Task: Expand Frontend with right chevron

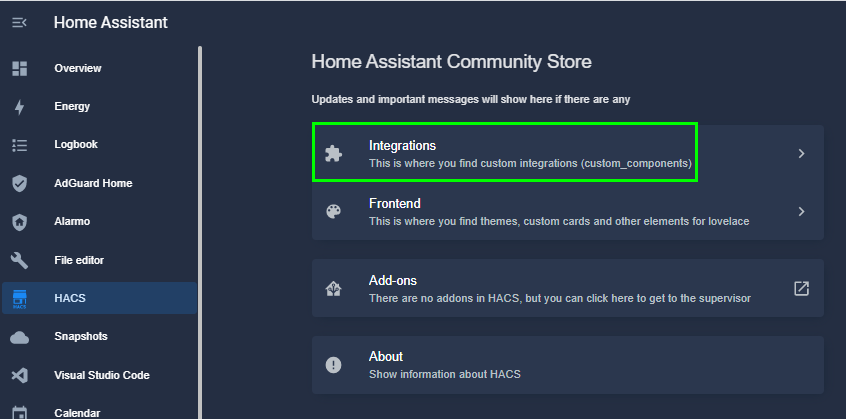Action: coord(801,211)
